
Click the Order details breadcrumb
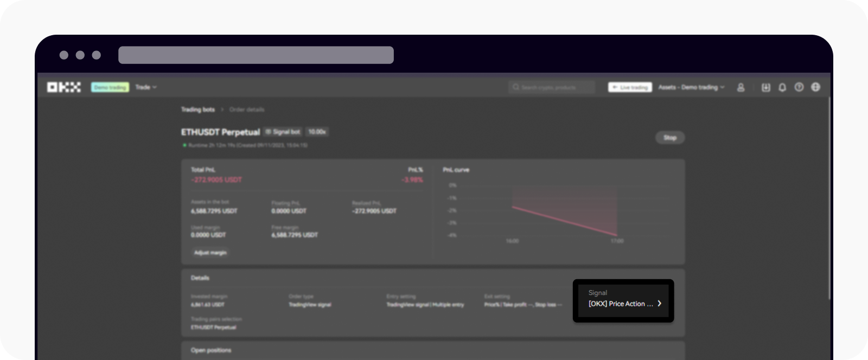coord(247,110)
